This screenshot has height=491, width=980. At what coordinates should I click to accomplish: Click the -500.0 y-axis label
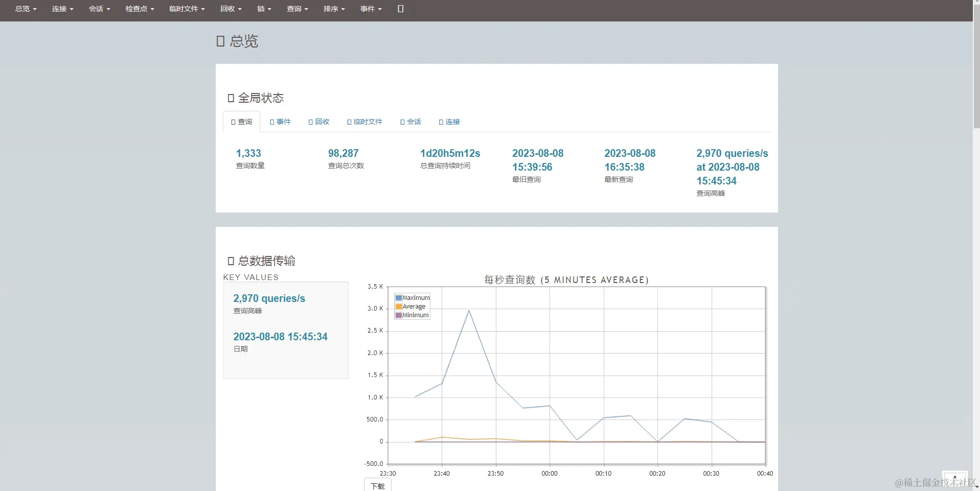click(374, 464)
